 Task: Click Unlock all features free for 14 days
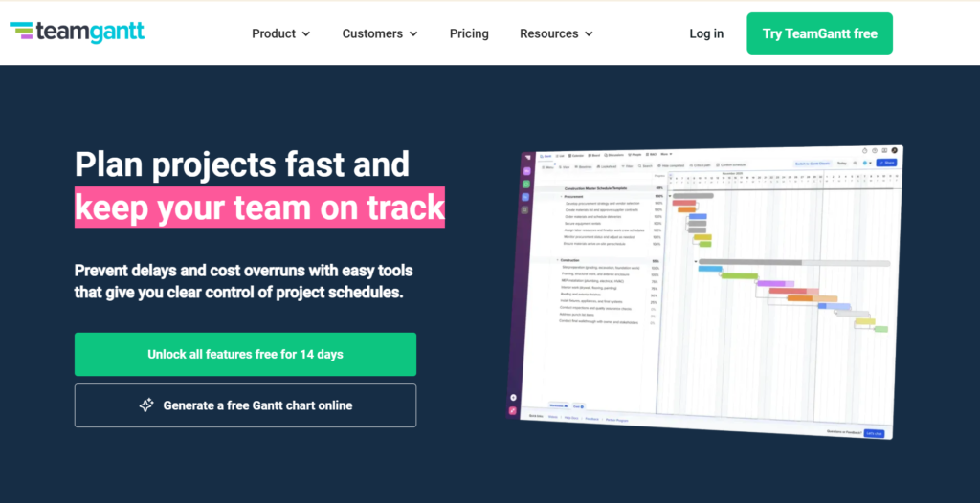tap(245, 354)
